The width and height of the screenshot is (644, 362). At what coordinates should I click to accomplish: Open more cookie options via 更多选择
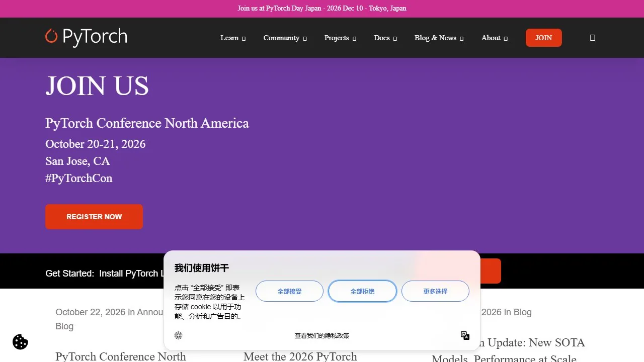pyautogui.click(x=435, y=291)
